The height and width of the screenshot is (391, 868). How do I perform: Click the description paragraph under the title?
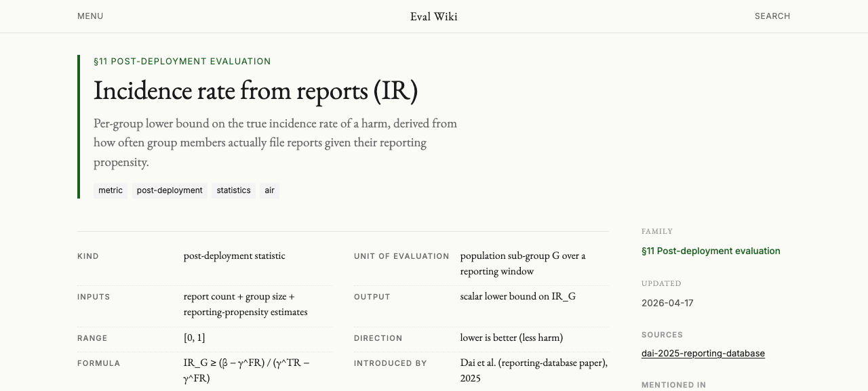tap(275, 142)
